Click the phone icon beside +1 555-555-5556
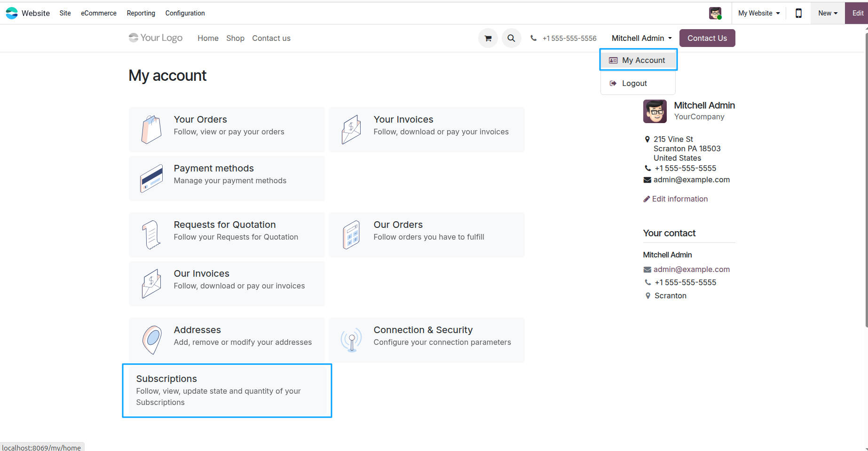 pyautogui.click(x=533, y=39)
